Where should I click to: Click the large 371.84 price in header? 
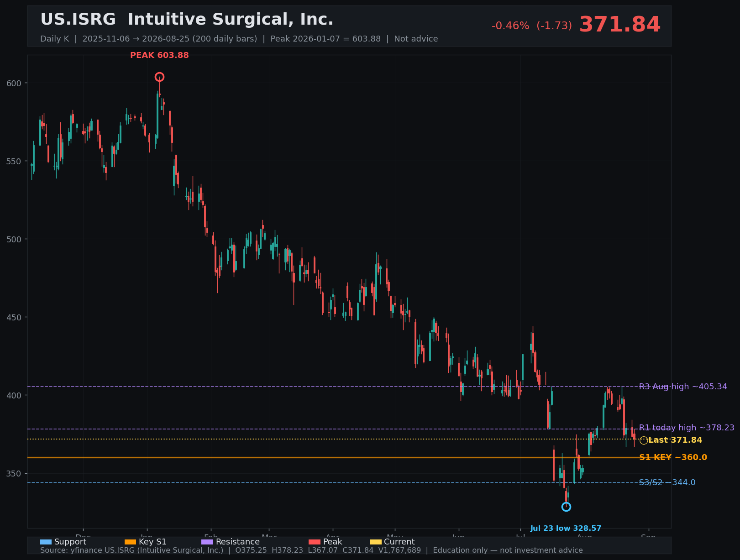tap(619, 25)
